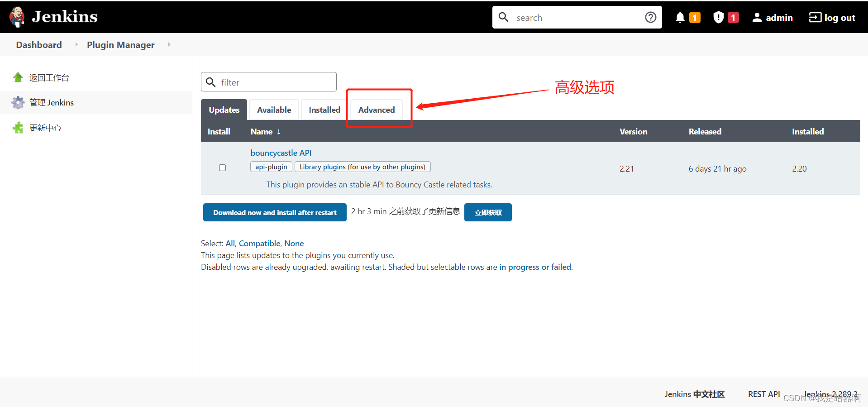Switch to the Advanced tab
The image size is (868, 407).
[x=377, y=110]
